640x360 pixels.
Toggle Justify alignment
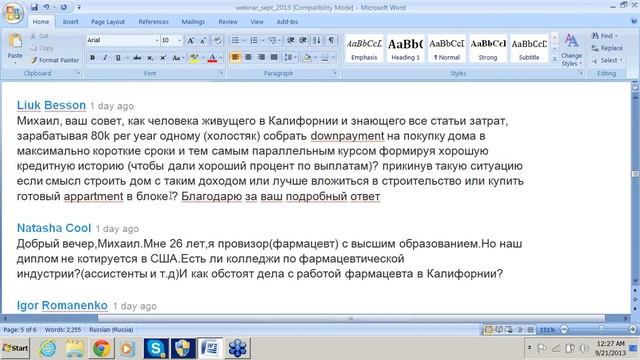tap(274, 58)
